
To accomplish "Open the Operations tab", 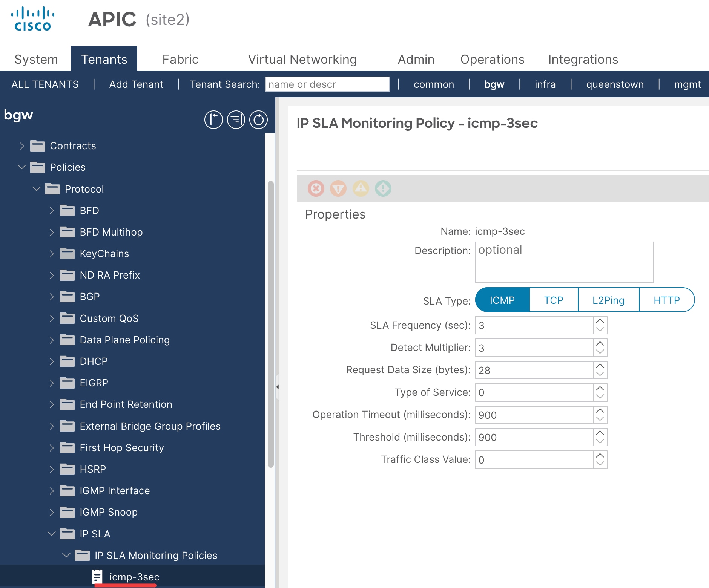I will tap(492, 59).
